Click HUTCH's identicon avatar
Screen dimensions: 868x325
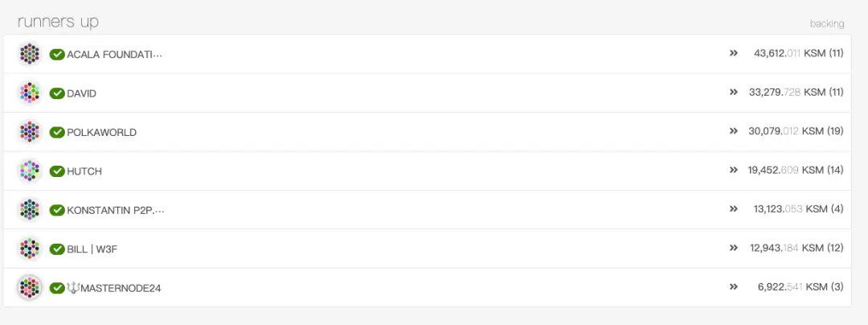pos(30,171)
